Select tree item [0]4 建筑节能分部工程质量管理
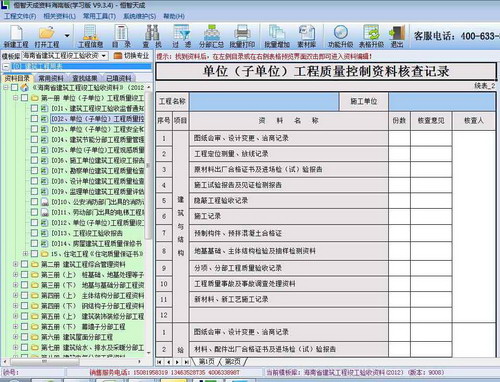The image size is (500, 382). (x=98, y=139)
